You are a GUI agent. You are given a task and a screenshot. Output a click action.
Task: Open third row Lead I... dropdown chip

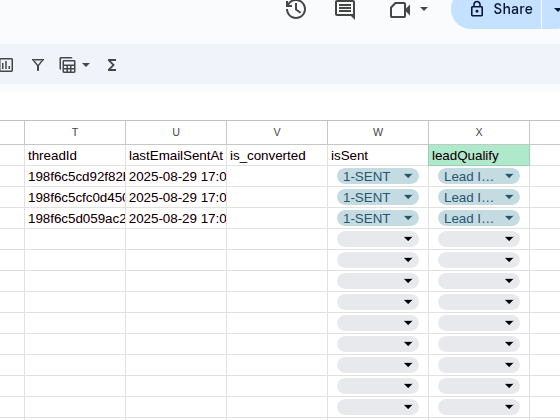(x=479, y=218)
